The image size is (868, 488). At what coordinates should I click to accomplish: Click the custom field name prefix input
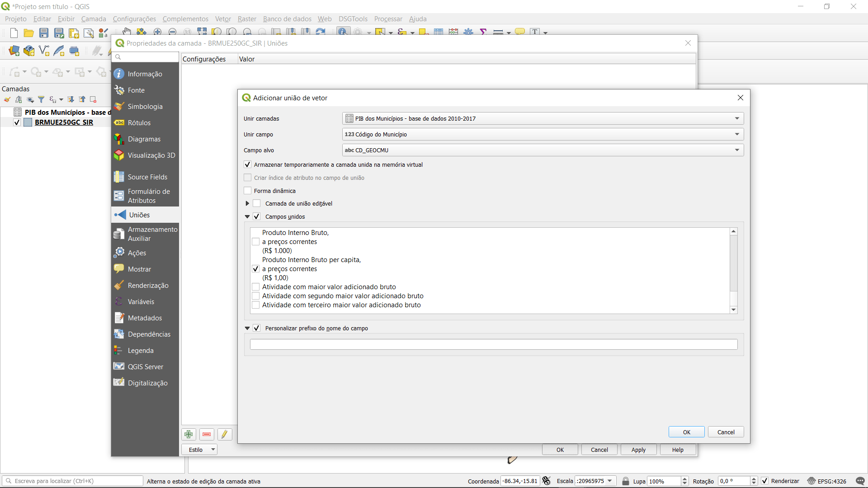coord(493,344)
